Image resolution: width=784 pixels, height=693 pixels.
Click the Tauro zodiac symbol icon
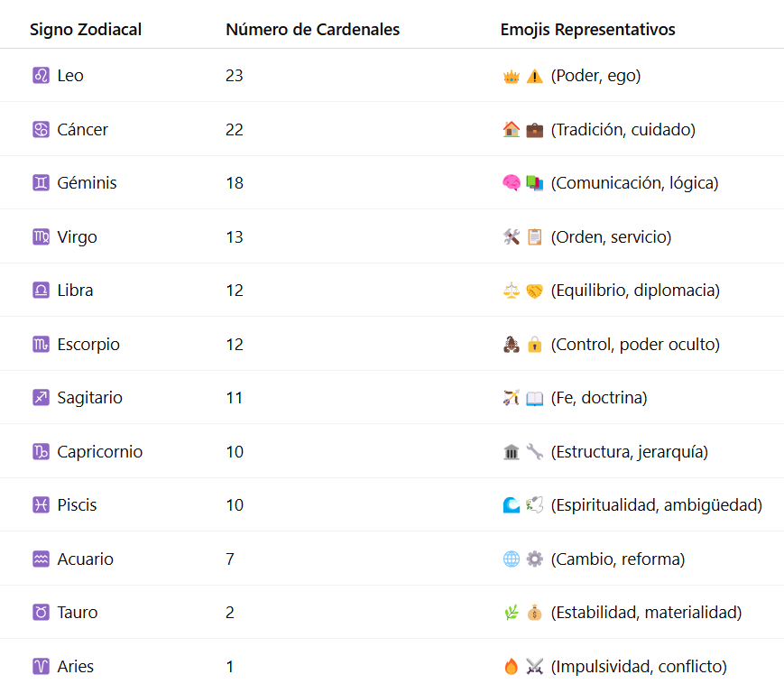[x=41, y=612]
